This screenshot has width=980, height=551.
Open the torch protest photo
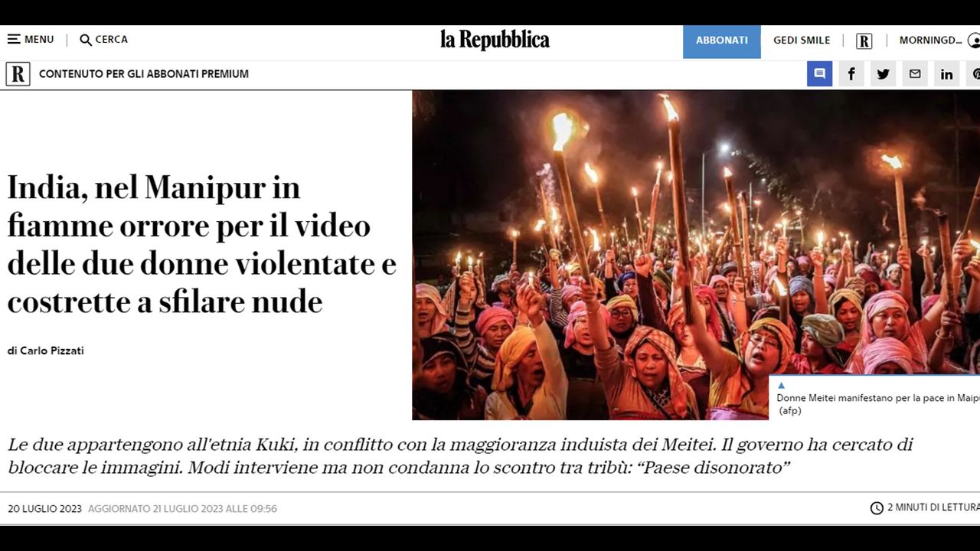click(x=696, y=255)
